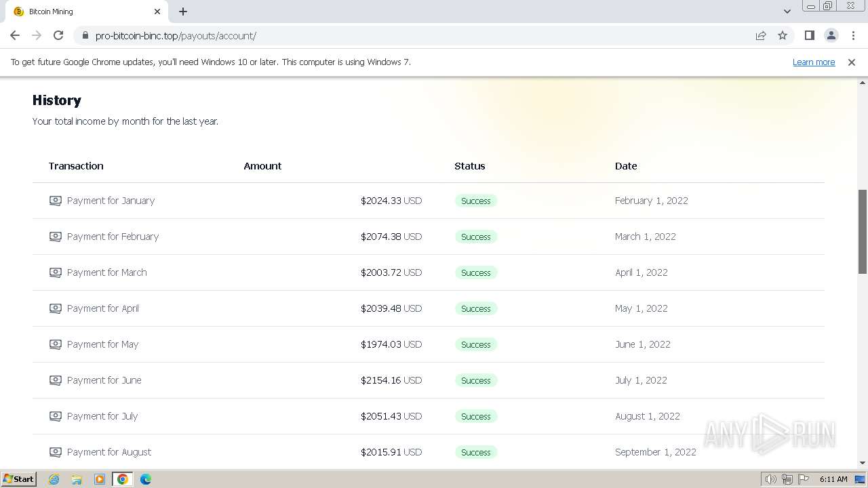Select the $2154.16 USD amount
This screenshot has height=488, width=868.
pyautogui.click(x=391, y=380)
